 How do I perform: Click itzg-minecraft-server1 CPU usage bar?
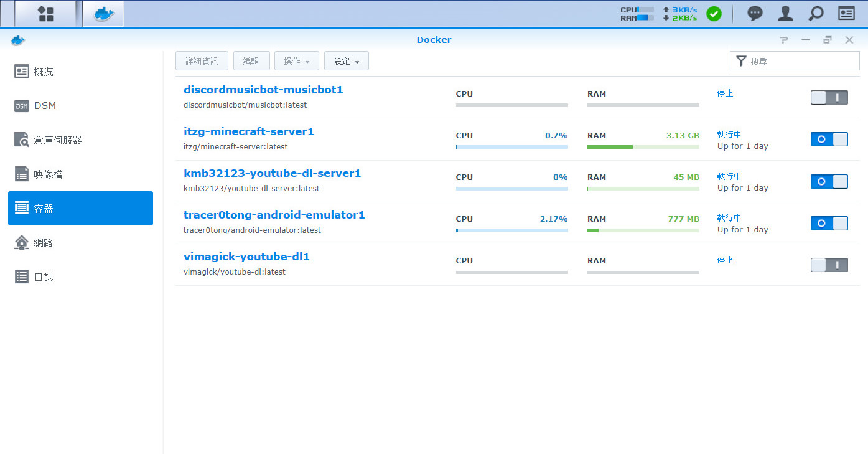click(512, 147)
